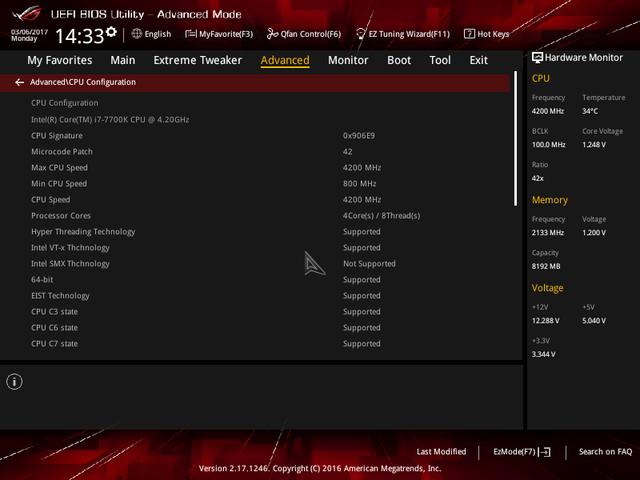640x480 pixels.
Task: Open the Hot Keys help
Action: 487,34
